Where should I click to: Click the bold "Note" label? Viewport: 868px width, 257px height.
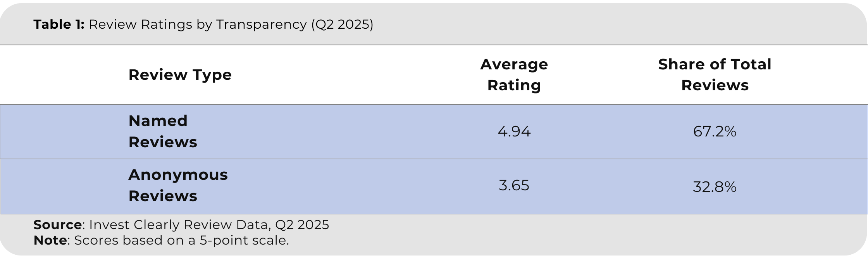point(50,240)
